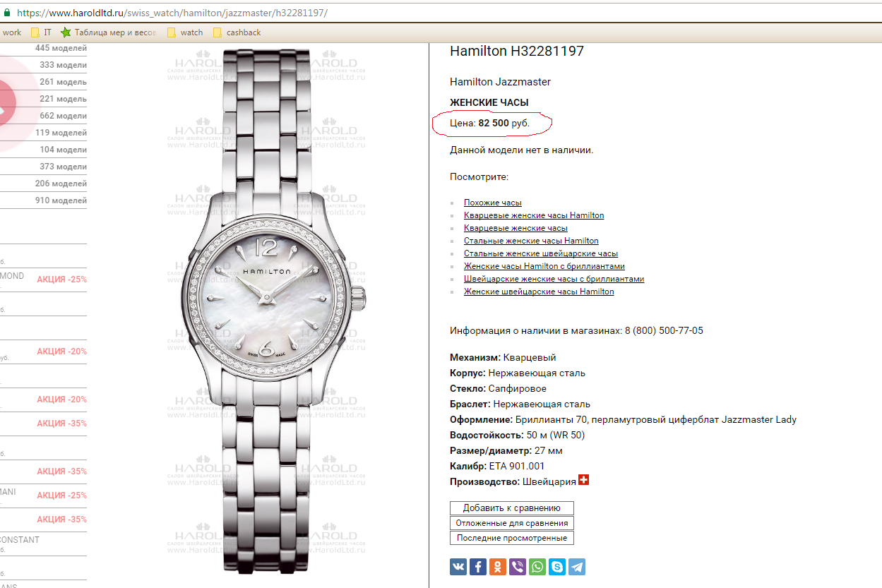Share the page through Viber
The height and width of the screenshot is (588, 882).
click(518, 566)
